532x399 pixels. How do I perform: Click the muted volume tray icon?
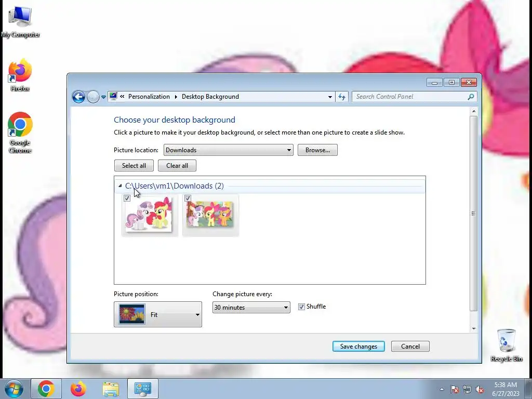tap(480, 389)
